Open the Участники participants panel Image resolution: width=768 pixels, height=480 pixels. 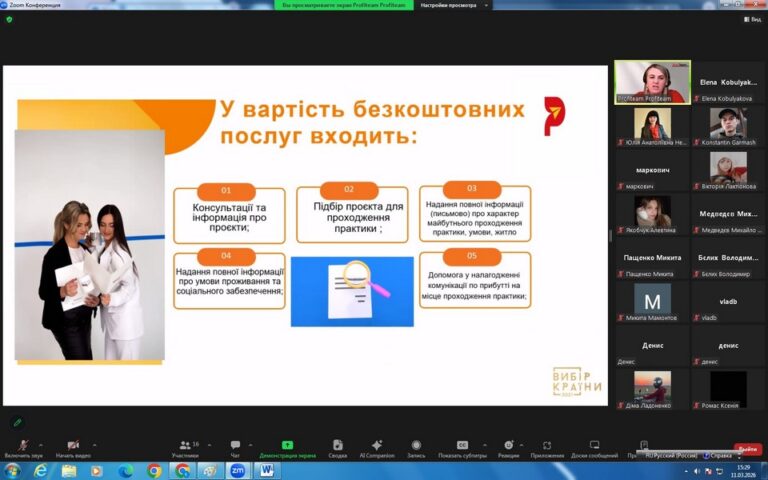click(185, 447)
